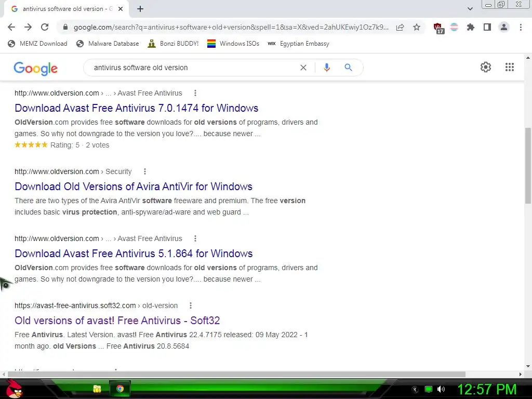
Task: Open Download Avast Free Antivirus 7.0.1474 result
Action: [x=137, y=108]
